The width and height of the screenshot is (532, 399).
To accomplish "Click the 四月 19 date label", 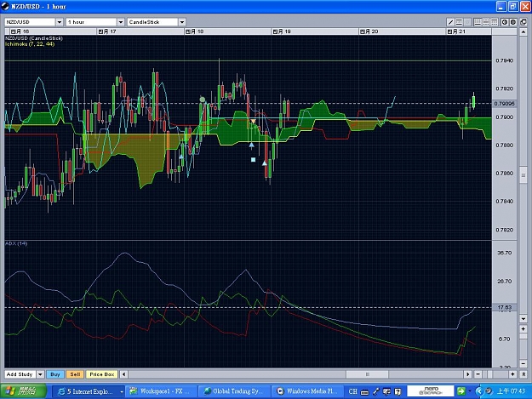I will (282, 31).
